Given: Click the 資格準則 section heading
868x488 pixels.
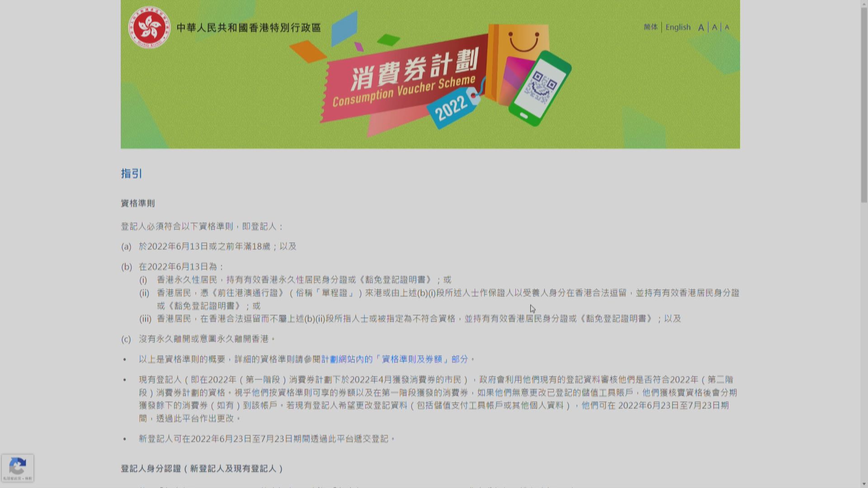Looking at the screenshot, I should click(x=137, y=203).
